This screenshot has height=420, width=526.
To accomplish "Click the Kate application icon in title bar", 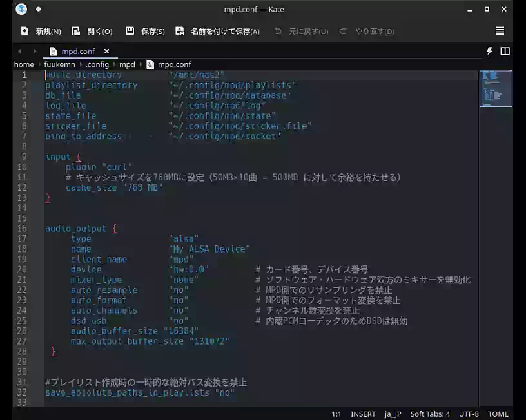I will click(x=21, y=9).
